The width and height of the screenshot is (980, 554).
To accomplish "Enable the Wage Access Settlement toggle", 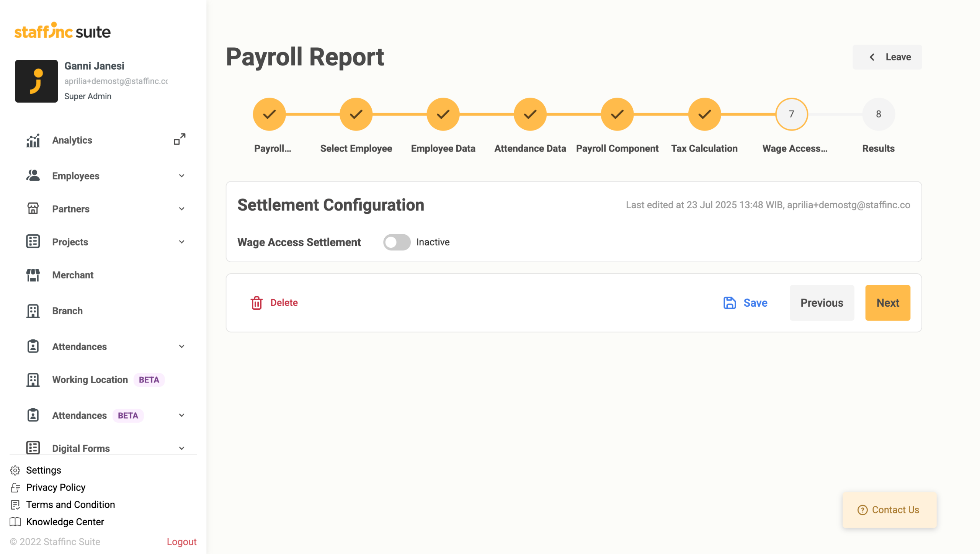I will pyautogui.click(x=397, y=242).
